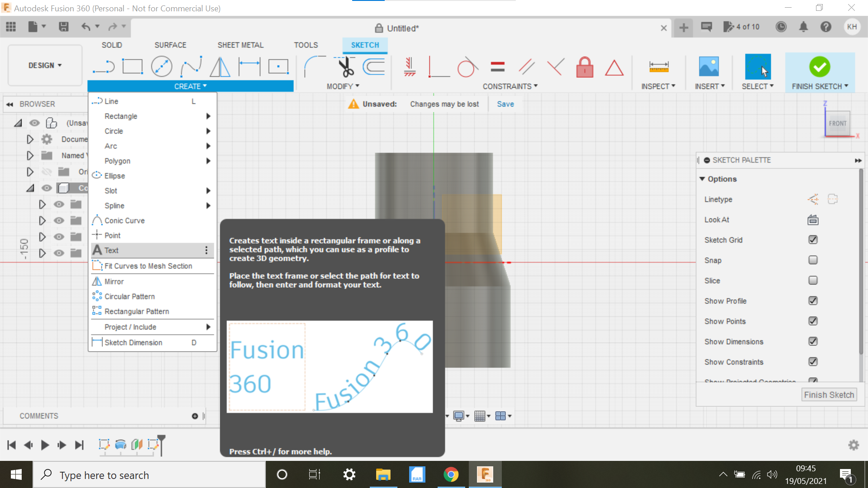Open the MODIFY dropdown menu
This screenshot has height=488, width=868.
click(343, 86)
